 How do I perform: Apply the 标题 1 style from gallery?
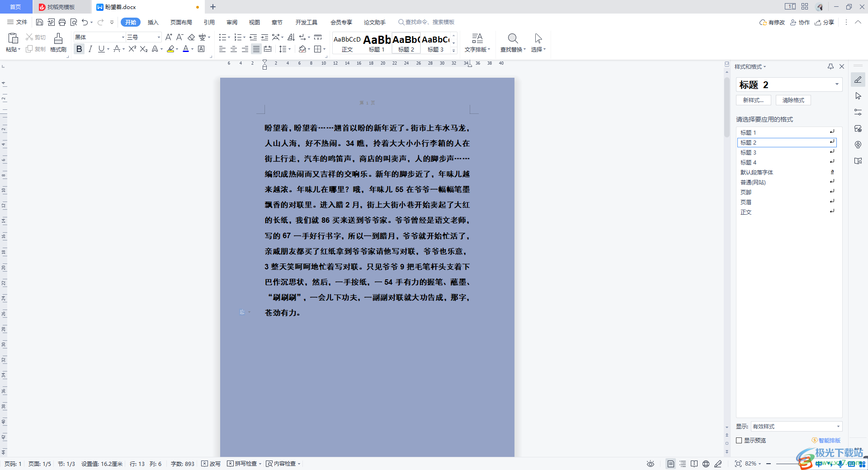pyautogui.click(x=377, y=43)
